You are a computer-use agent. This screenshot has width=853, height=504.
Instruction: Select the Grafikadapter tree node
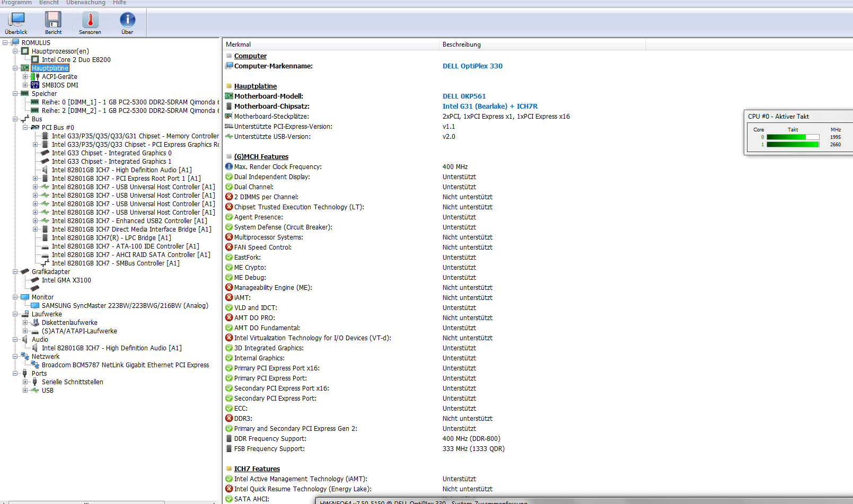(51, 271)
